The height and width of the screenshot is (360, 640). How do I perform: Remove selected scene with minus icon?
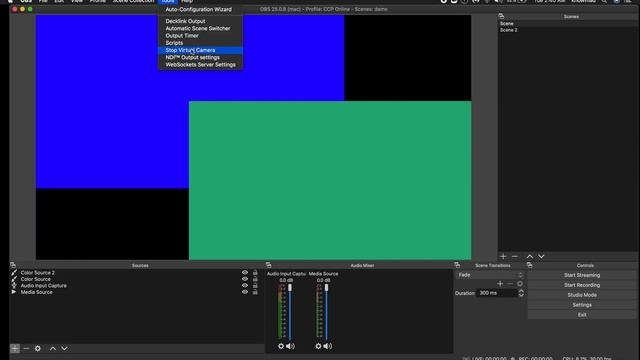[x=515, y=256]
